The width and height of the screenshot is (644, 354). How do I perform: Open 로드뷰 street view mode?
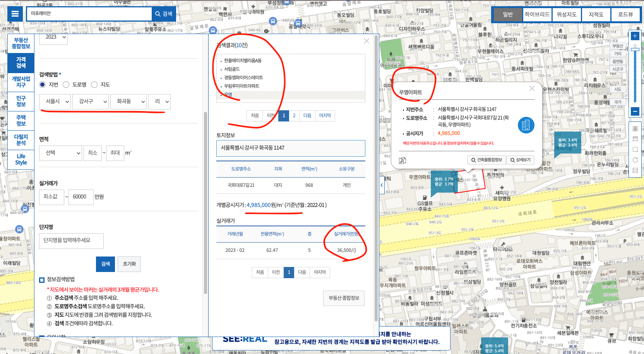(x=625, y=14)
